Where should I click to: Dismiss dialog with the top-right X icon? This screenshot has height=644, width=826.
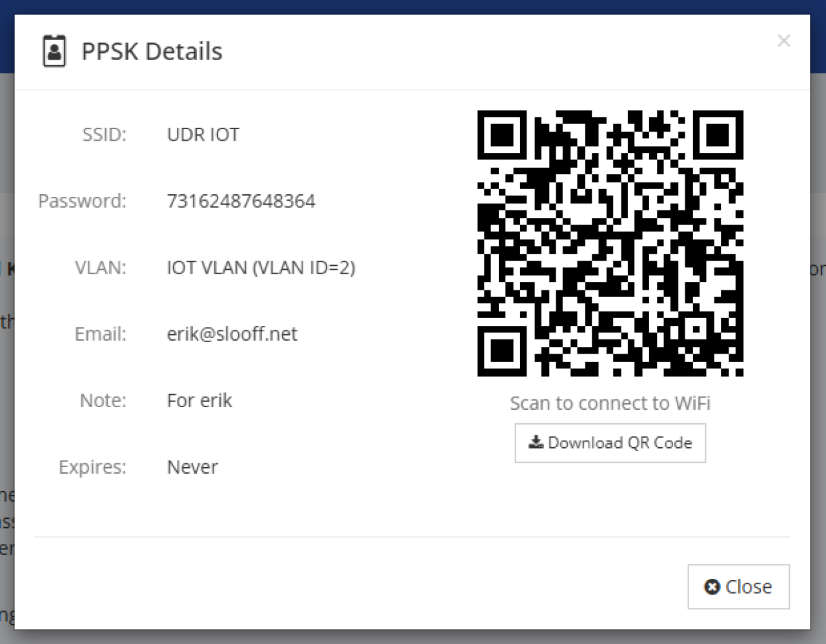point(784,41)
